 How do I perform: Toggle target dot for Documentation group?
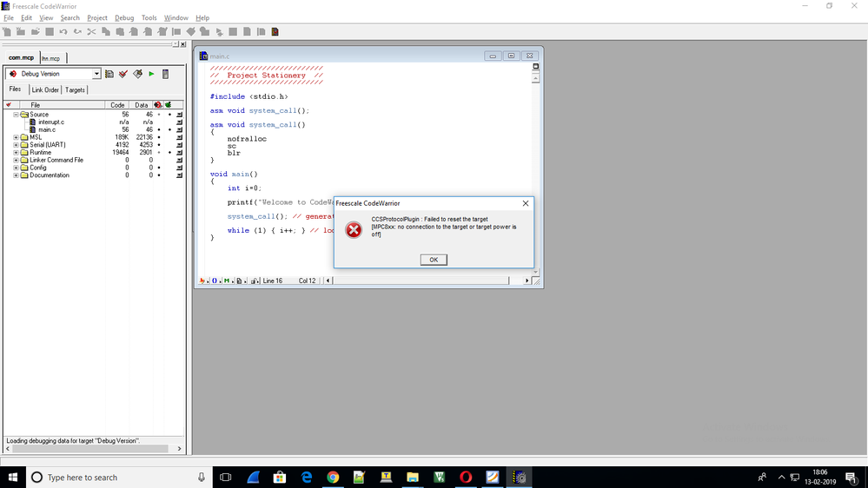(x=159, y=175)
